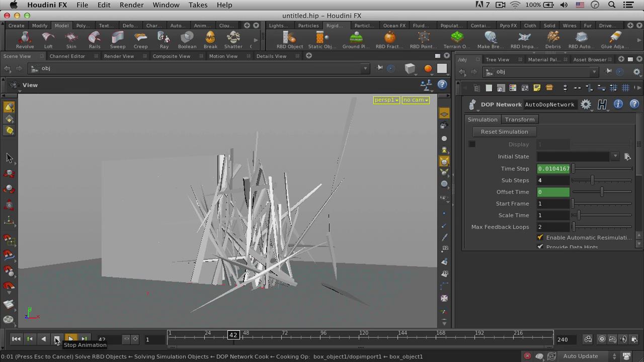This screenshot has height=362, width=644.
Task: Select the Shatter shelf tool
Action: 233,40
